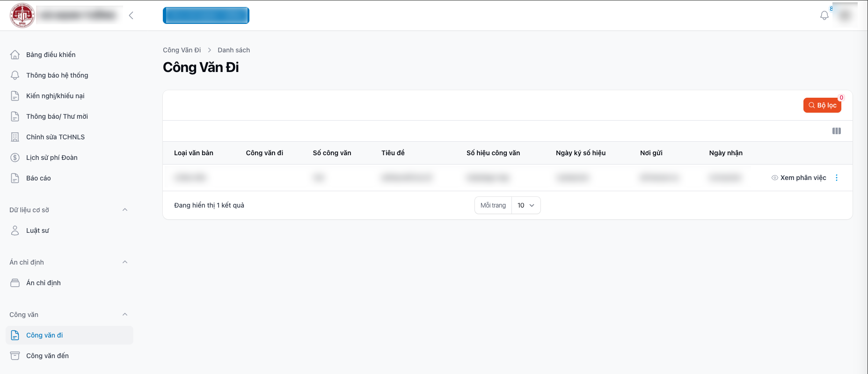Image resolution: width=868 pixels, height=374 pixels.
Task: Click the organization logo
Action: [x=22, y=15]
